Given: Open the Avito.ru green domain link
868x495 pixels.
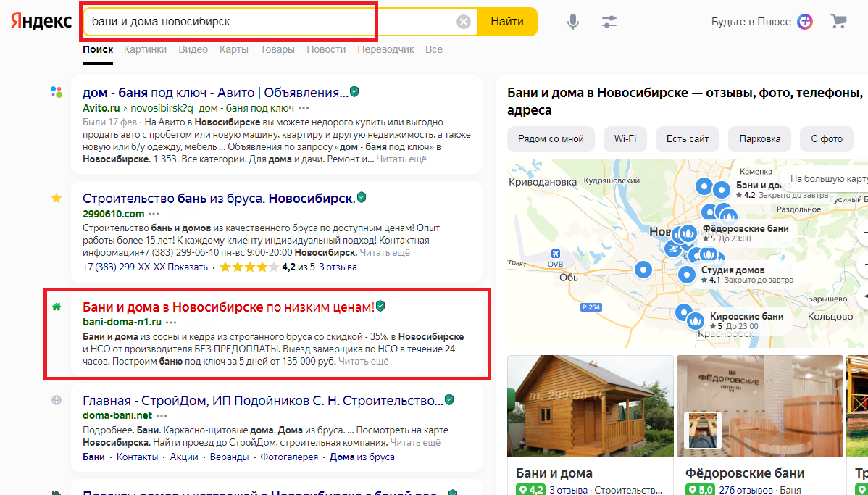Looking at the screenshot, I should click(101, 108).
